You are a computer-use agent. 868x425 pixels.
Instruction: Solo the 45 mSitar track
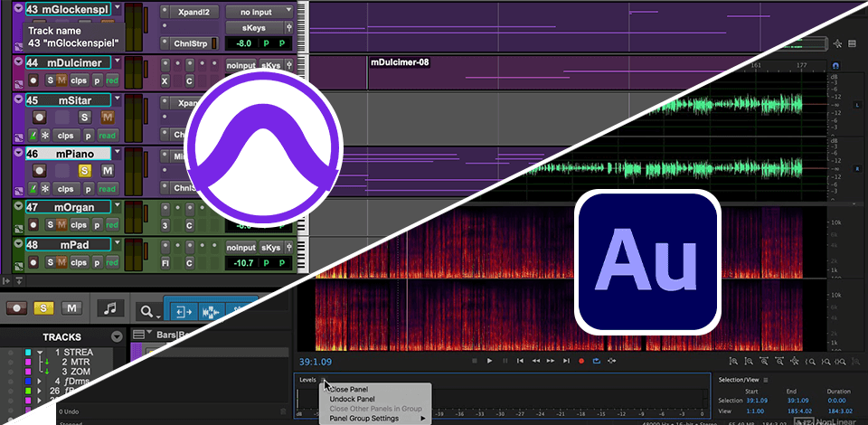(x=84, y=118)
